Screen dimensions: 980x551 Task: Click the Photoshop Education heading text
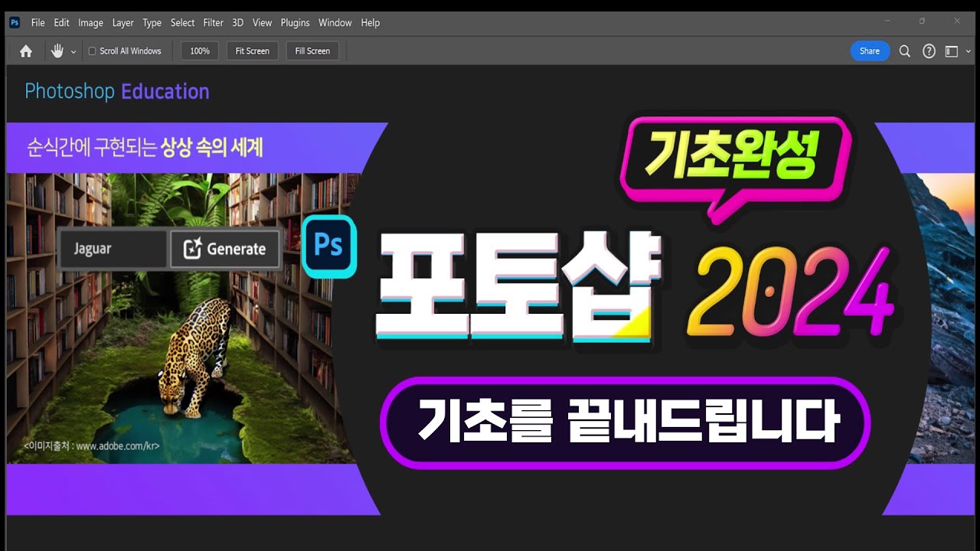click(x=117, y=91)
